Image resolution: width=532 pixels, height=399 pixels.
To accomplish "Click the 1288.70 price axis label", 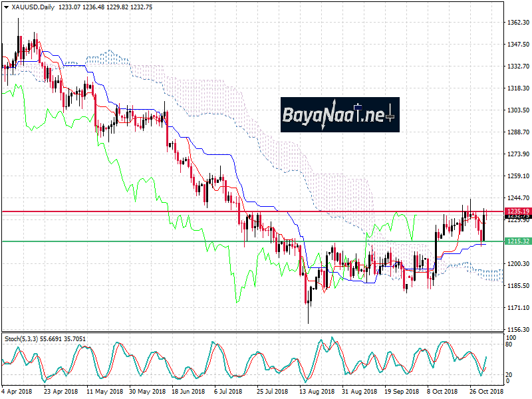I will (x=516, y=132).
